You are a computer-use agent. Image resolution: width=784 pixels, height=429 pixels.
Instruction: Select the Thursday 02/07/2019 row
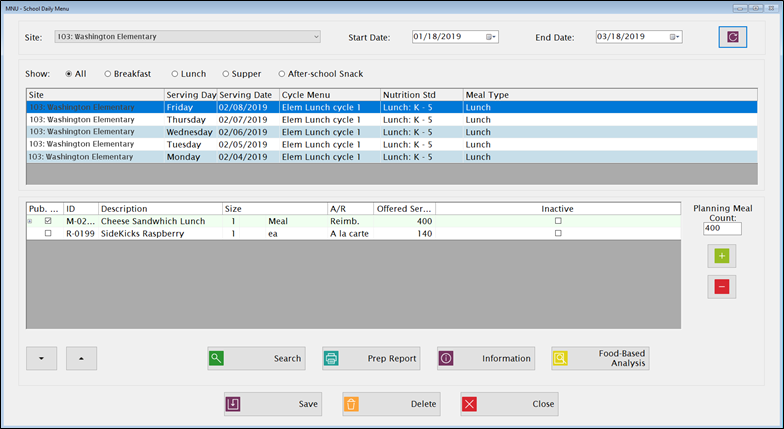392,120
